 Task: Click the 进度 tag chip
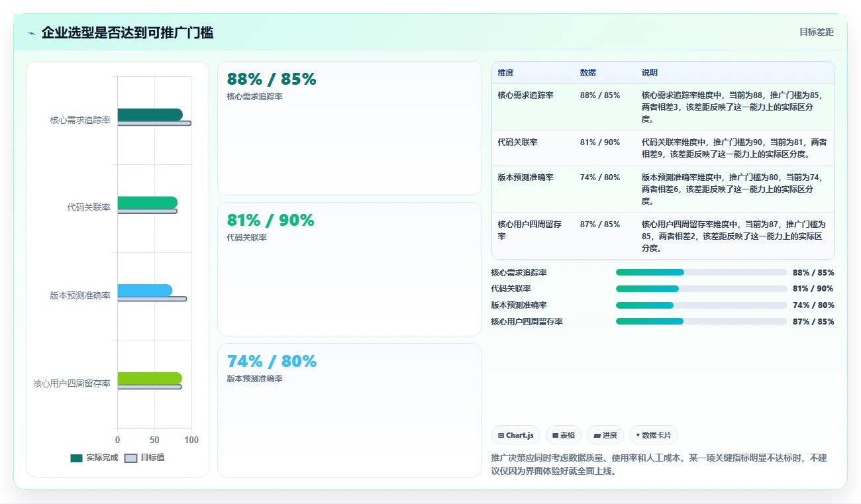605,435
